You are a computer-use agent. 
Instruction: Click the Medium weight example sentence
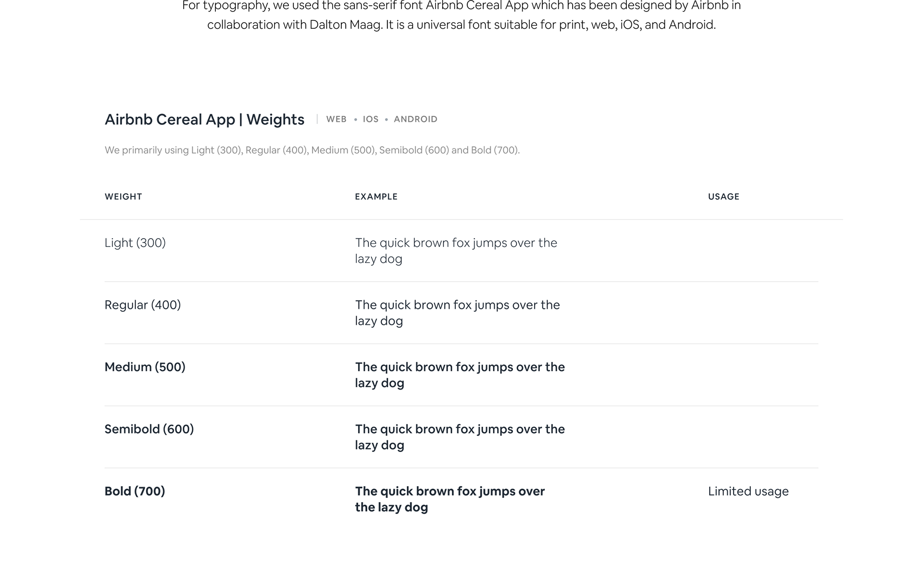point(460,375)
